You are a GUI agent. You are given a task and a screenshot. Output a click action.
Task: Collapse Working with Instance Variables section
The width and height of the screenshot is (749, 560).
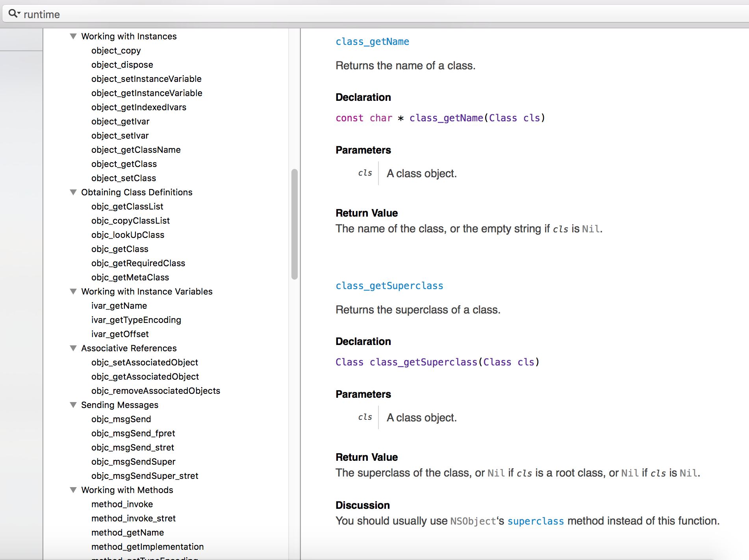[73, 291]
